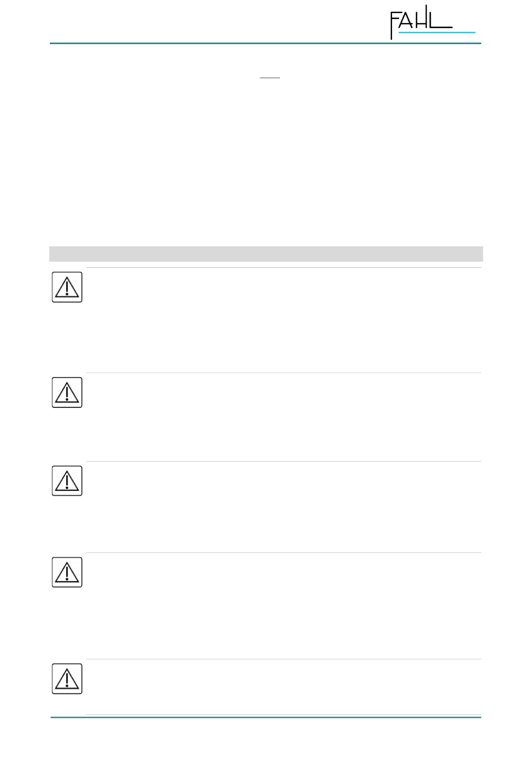Click the teal header divider line
This screenshot has width=532, height=767.
[x=265, y=43]
